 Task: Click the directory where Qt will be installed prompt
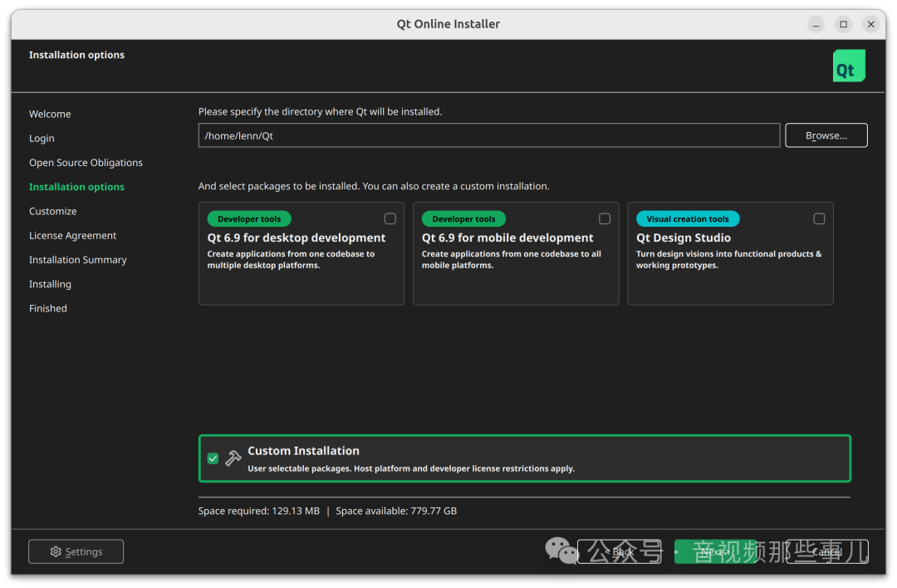pos(321,111)
